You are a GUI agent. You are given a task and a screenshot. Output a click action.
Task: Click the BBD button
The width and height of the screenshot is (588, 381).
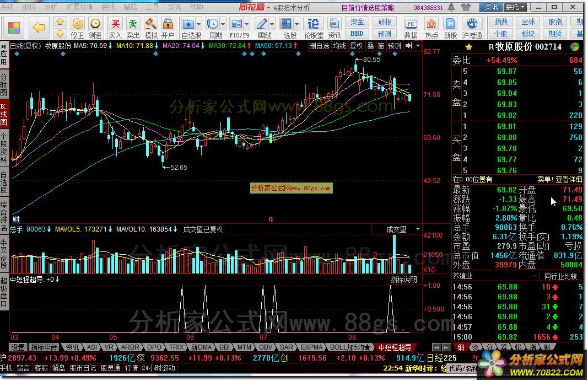(x=357, y=34)
